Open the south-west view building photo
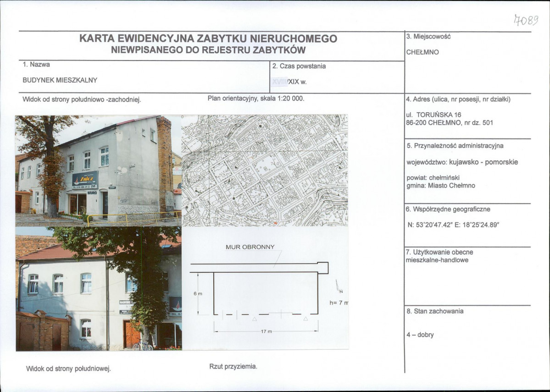This screenshot has width=550, height=392. point(98,170)
